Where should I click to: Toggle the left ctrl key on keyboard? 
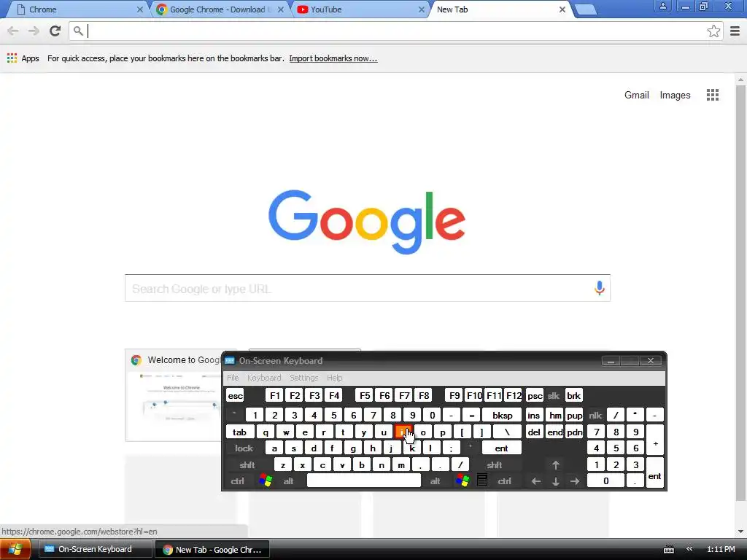tap(238, 481)
